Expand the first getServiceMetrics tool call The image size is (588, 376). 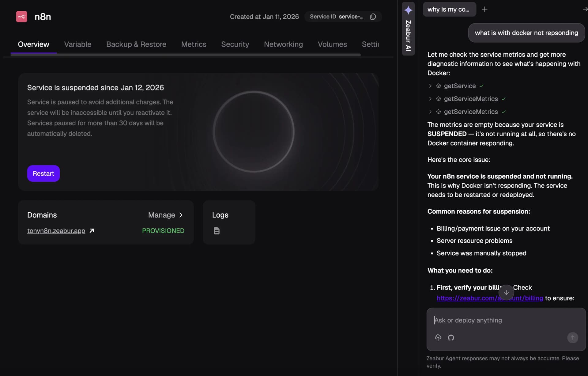pos(430,99)
